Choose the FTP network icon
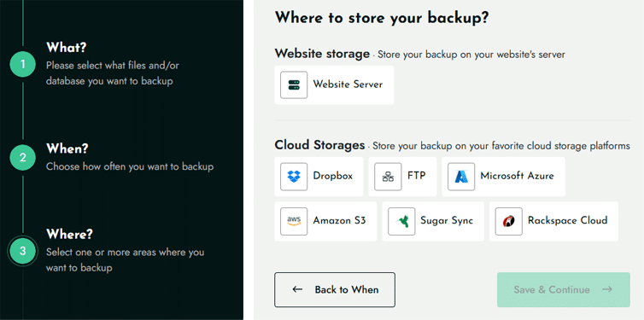The width and height of the screenshot is (644, 320). (388, 177)
